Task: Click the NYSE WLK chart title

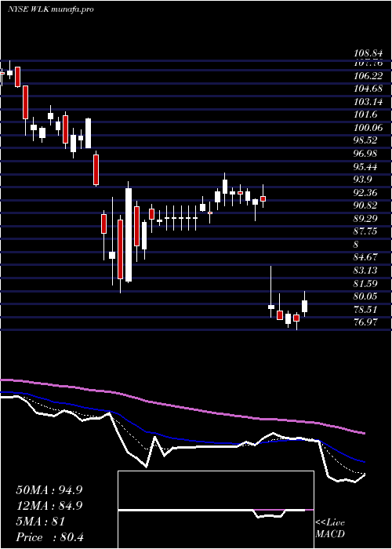Action: click(x=50, y=9)
